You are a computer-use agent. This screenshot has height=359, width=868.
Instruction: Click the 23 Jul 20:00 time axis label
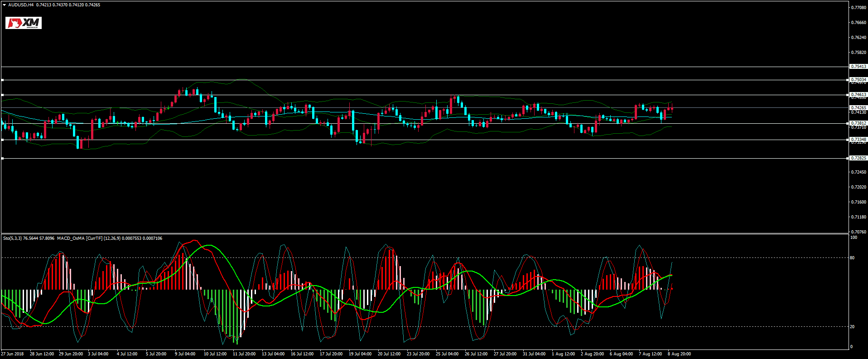(x=418, y=354)
